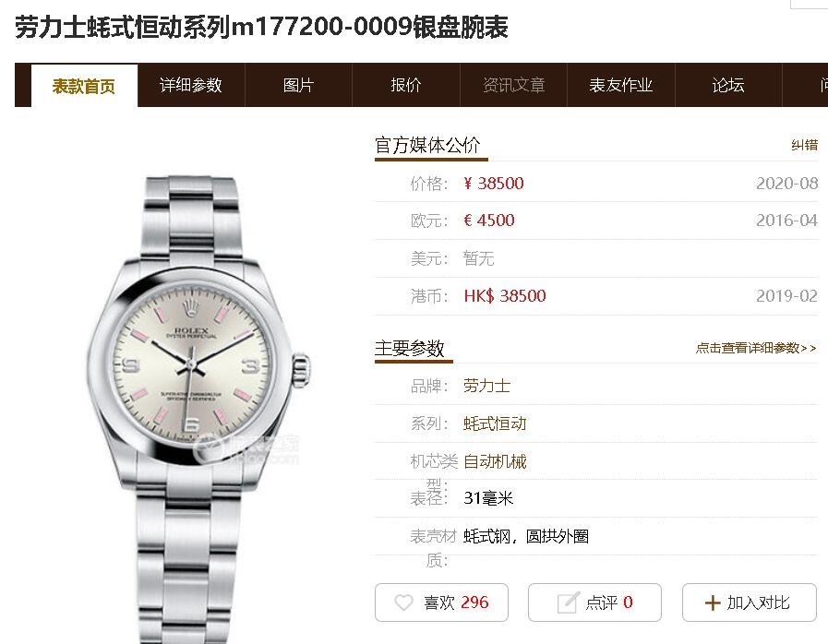Open the 图片 tab
Viewport: 828px width, 644px height.
tap(298, 85)
